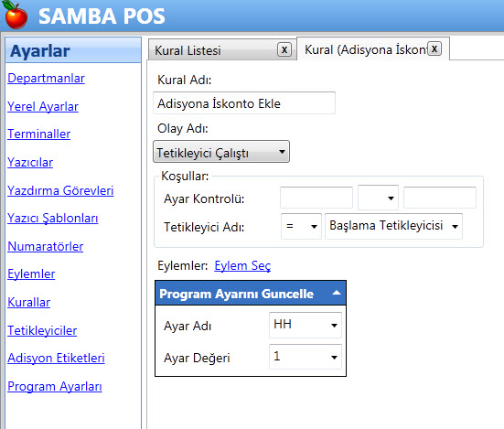Go to Yazıcı Şablonları settings

click(x=53, y=219)
